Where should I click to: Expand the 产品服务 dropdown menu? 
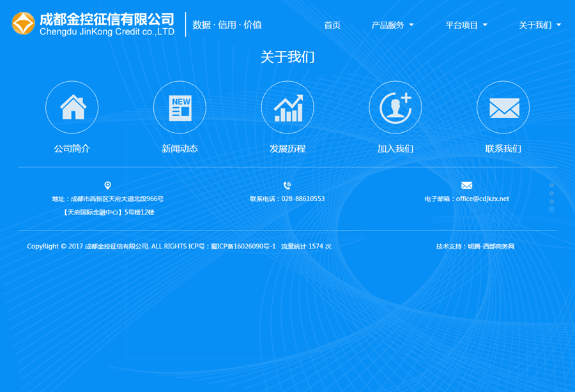pos(392,26)
